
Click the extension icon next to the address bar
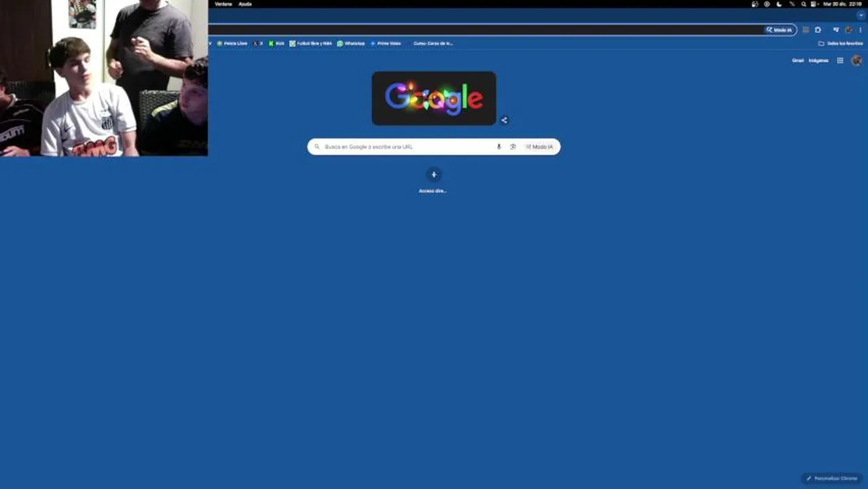pos(806,30)
